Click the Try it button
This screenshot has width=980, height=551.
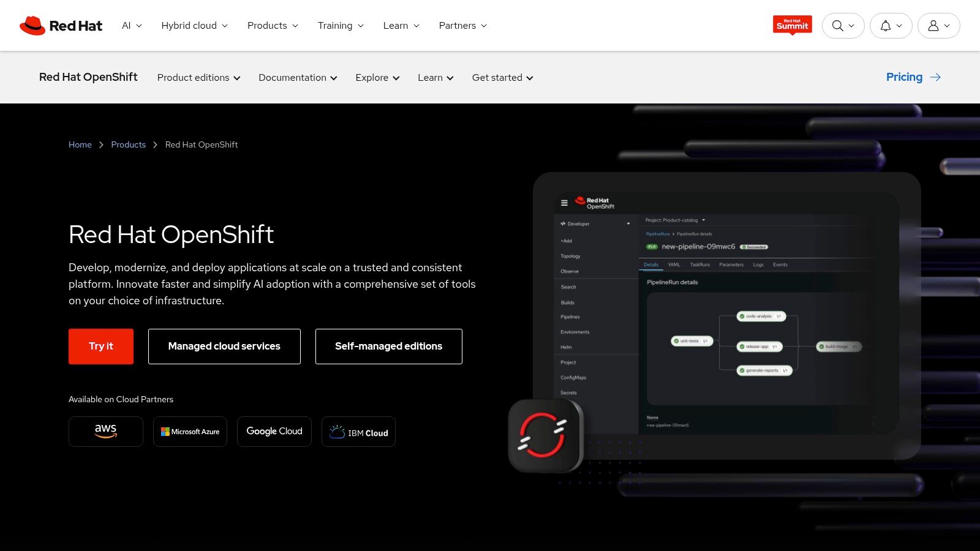point(101,347)
